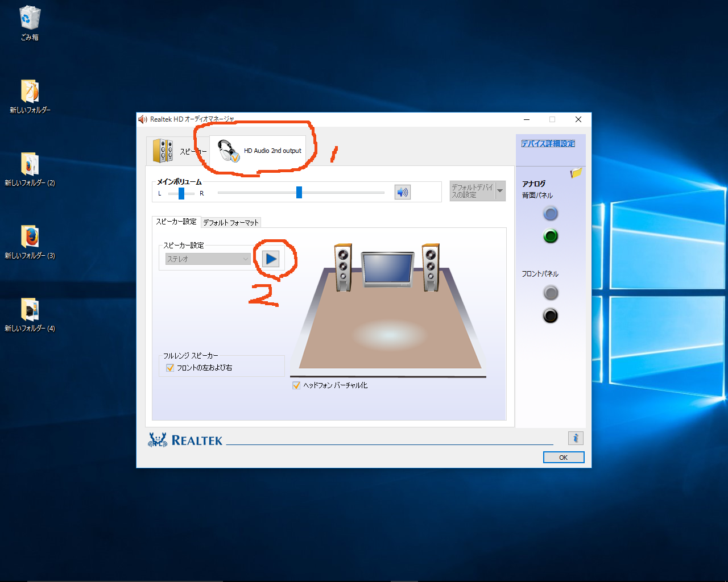Mute main volume with speaker button
Viewport: 728px width, 582px height.
point(403,192)
